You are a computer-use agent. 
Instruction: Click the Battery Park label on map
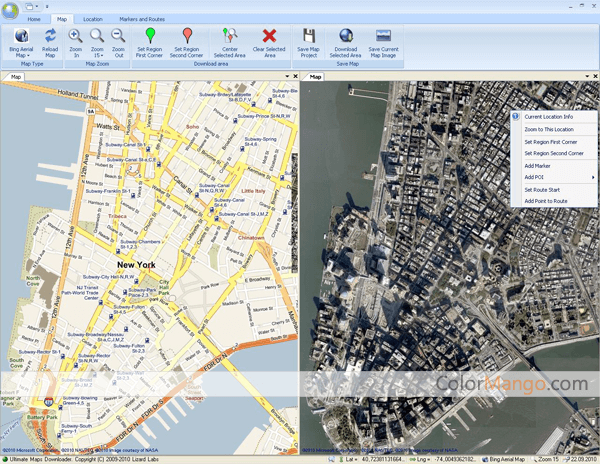(x=41, y=417)
